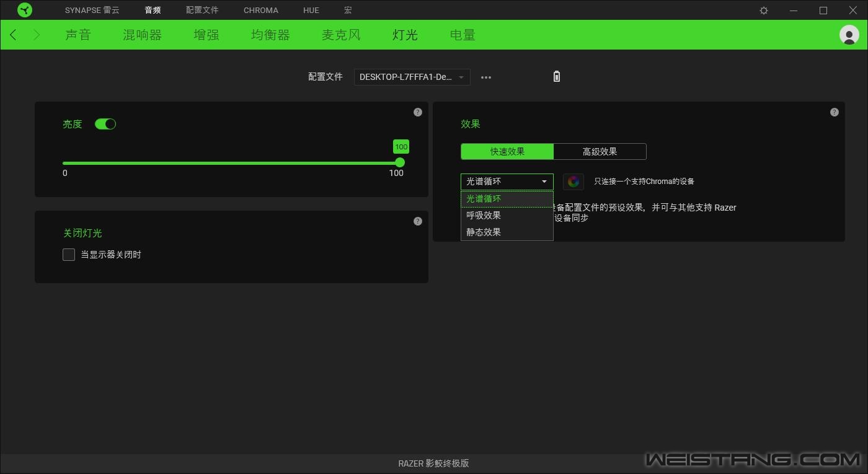Go forward with the right arrow
This screenshot has width=868, height=474.
37,35
